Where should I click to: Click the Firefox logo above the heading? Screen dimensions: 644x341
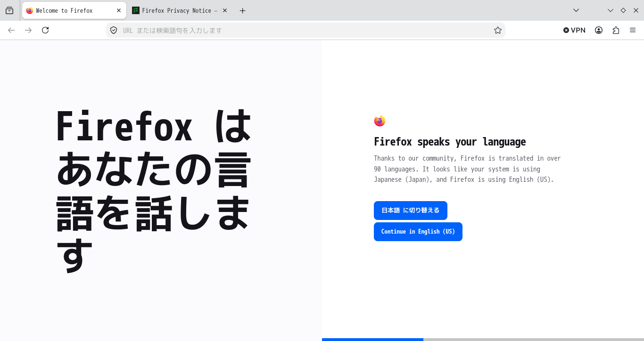pos(380,121)
